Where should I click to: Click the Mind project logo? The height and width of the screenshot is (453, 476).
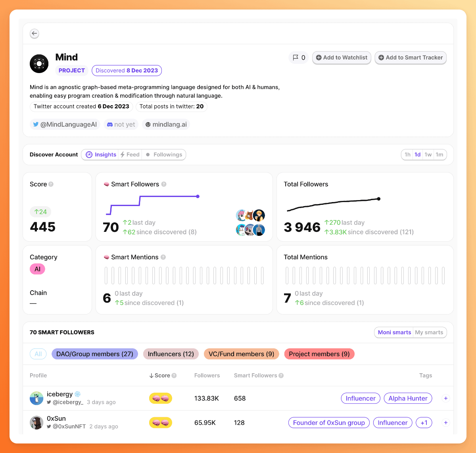[x=39, y=64]
